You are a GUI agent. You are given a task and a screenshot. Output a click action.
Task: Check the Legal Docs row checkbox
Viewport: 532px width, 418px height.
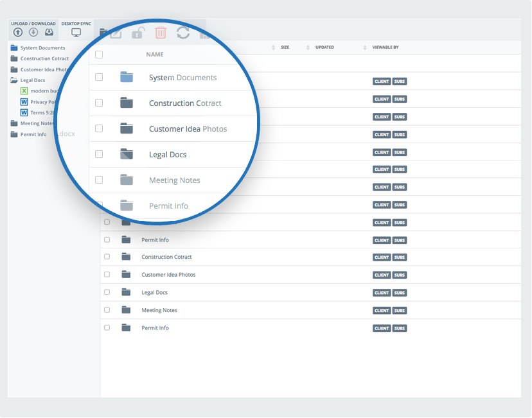click(99, 154)
